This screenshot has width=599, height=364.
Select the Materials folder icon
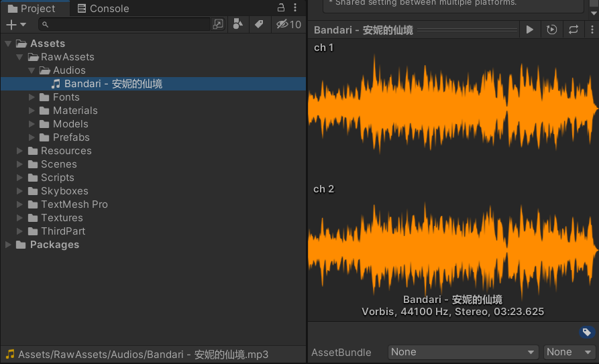(45, 111)
